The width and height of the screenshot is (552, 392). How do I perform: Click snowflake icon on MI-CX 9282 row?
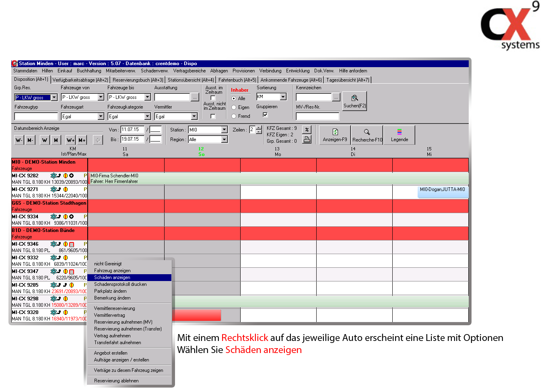53,176
